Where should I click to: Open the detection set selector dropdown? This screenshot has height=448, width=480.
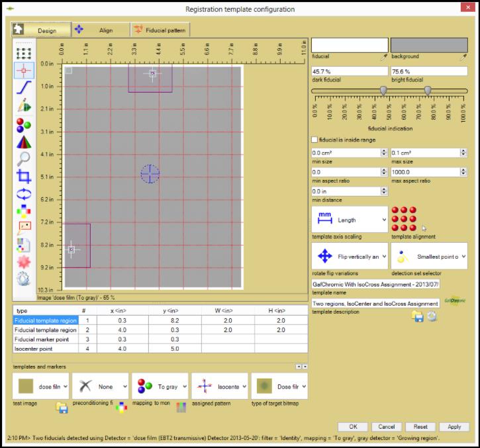[429, 257]
